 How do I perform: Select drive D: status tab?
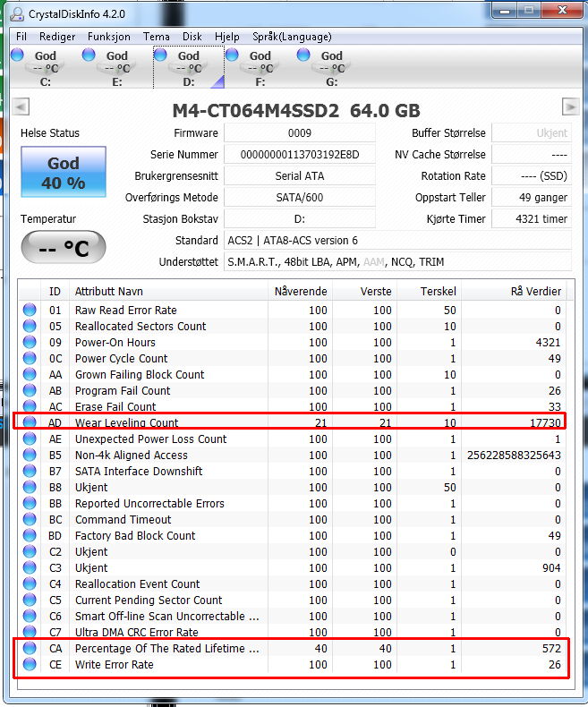click(189, 68)
